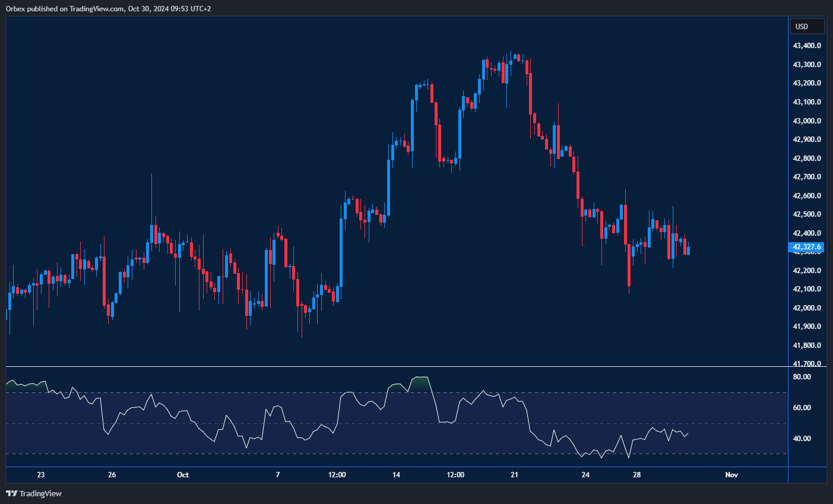Jump to the Oct time axis marker
The image size is (833, 504).
183,475
